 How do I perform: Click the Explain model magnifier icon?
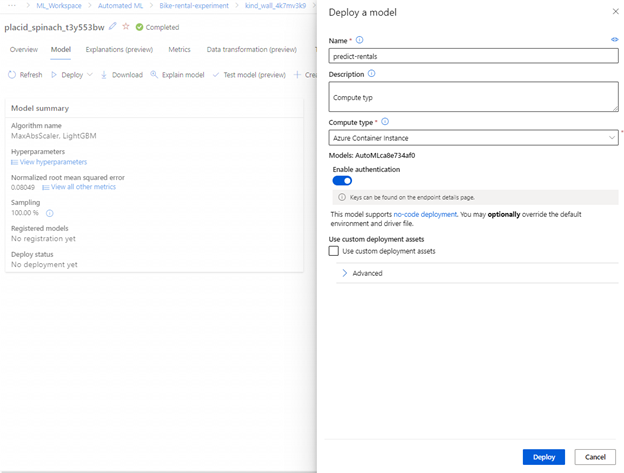154,75
